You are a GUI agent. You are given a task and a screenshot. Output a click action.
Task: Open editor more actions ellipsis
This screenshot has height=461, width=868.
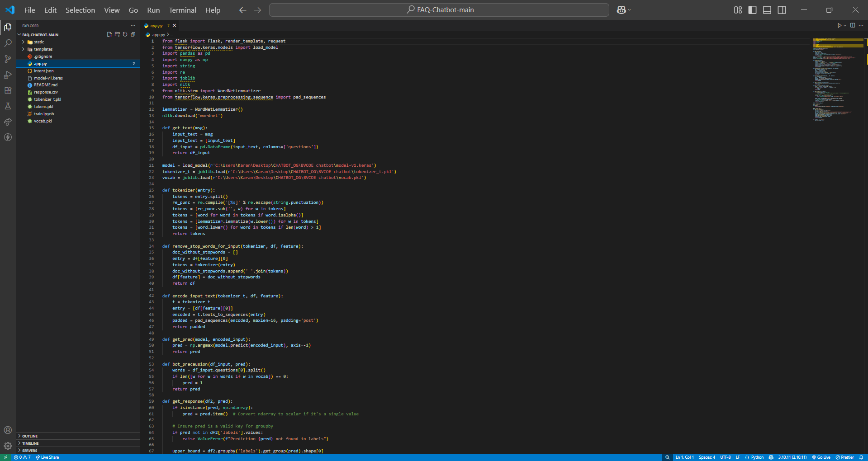click(861, 25)
